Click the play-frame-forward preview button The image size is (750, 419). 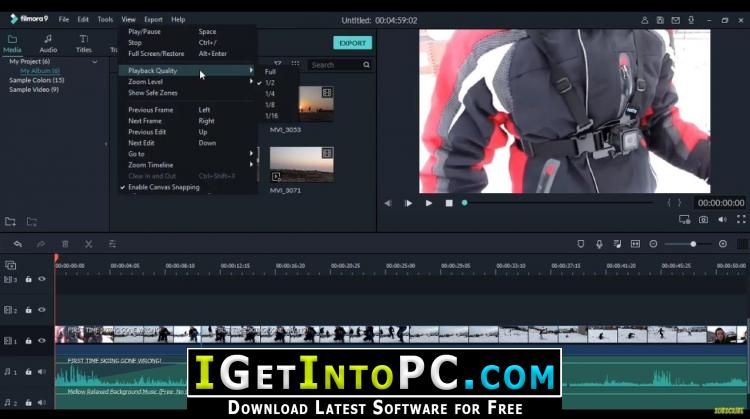point(408,203)
